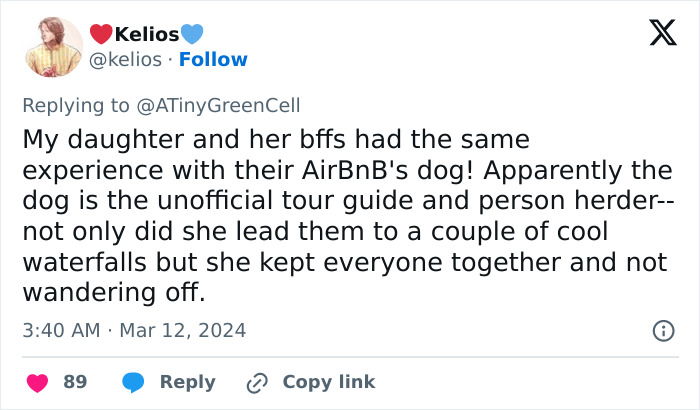Click the X logo
Viewport: 700px width, 410px height.
[x=656, y=35]
